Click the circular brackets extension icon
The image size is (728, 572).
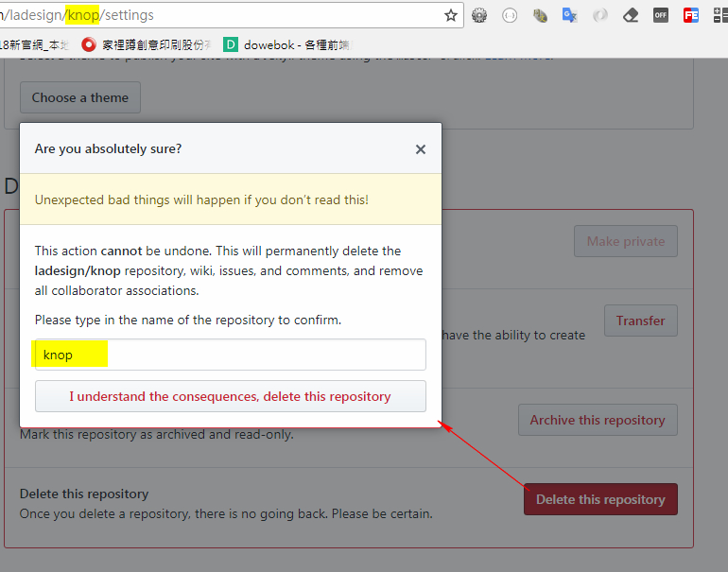click(510, 15)
